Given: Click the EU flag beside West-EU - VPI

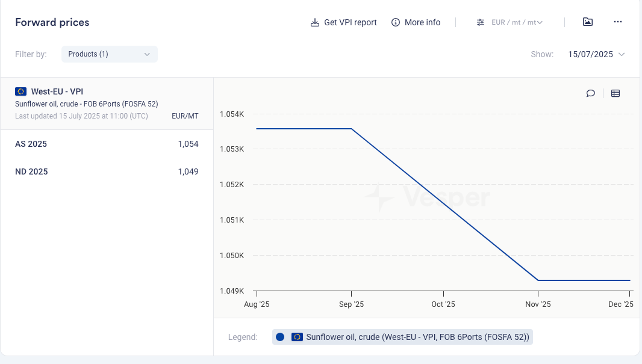Looking at the screenshot, I should [x=20, y=91].
